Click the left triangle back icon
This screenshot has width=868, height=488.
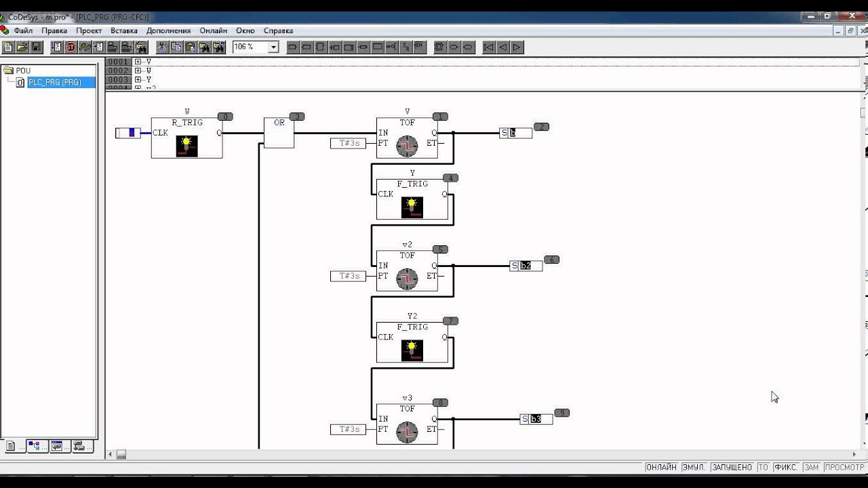[502, 47]
